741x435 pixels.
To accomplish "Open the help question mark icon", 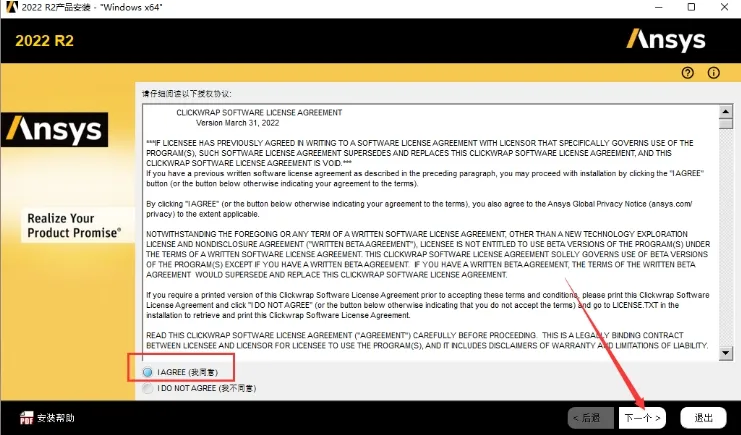I will coord(688,73).
